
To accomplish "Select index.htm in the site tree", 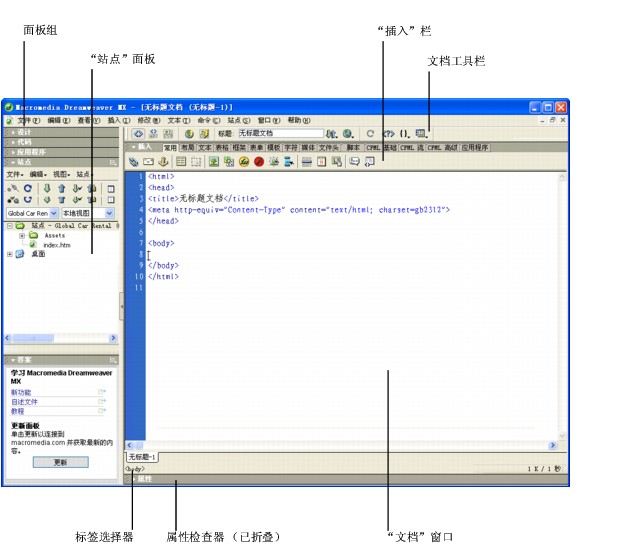I will click(57, 245).
